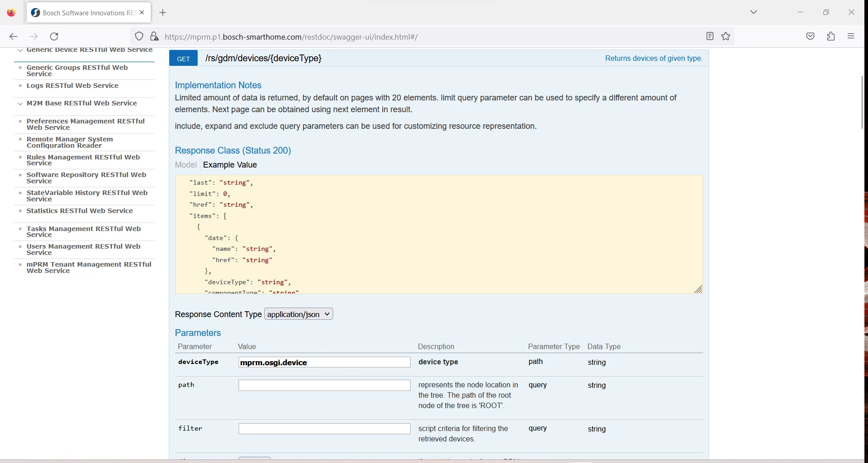Open Response Content Type dropdown

[298, 314]
